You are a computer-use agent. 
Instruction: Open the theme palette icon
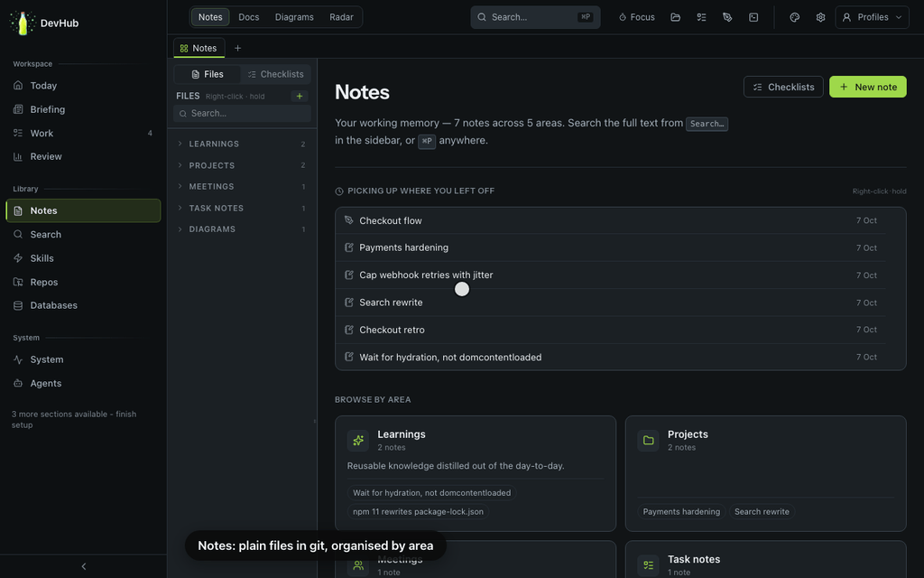[x=794, y=17]
